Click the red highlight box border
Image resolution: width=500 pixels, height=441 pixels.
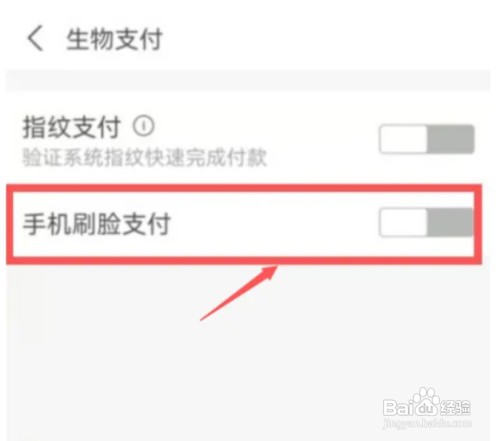244,188
